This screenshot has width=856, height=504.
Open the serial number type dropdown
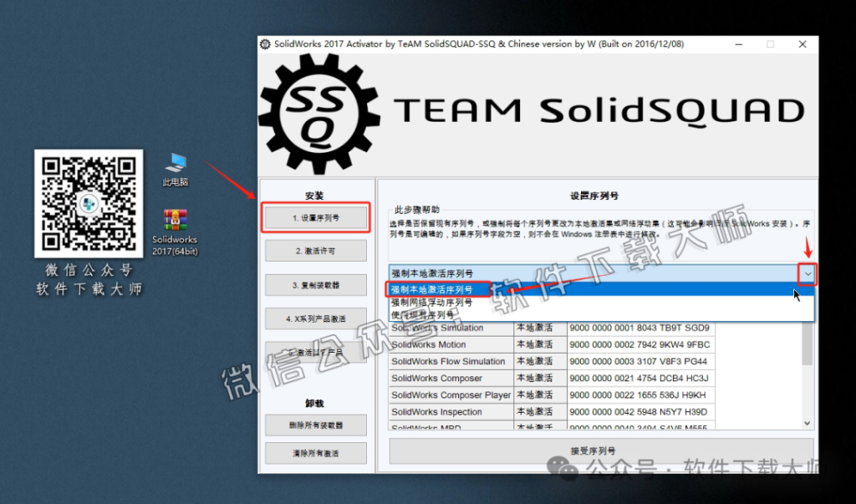806,274
